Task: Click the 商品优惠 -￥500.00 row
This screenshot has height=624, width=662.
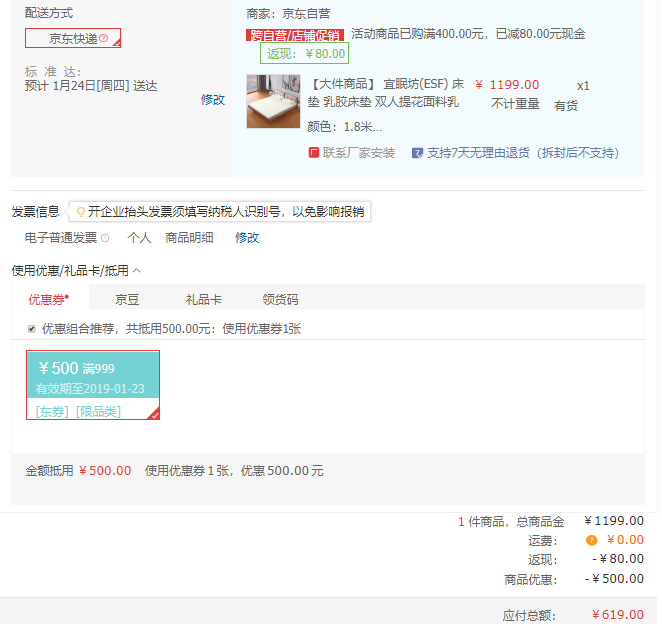Action: pos(574,578)
